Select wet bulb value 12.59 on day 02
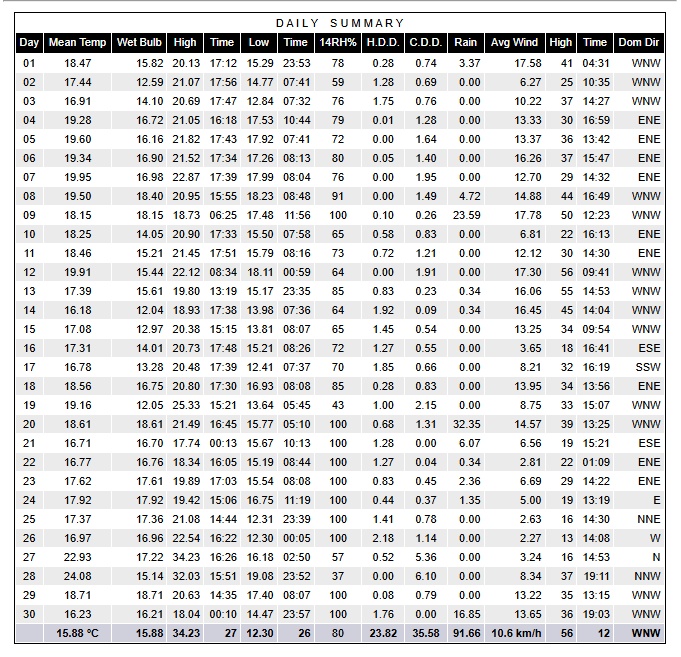 [x=150, y=83]
